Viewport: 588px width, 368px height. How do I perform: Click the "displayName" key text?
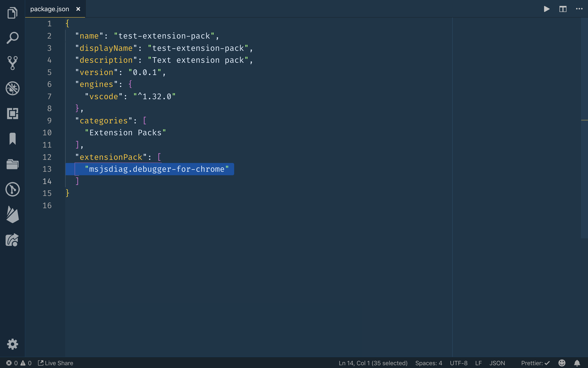pyautogui.click(x=106, y=48)
